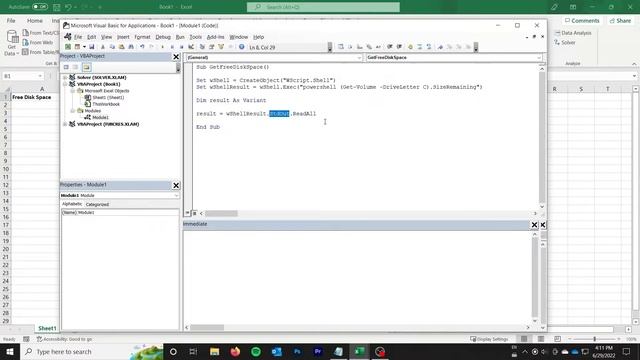Select Normal view in Excel status bar

[x=524, y=339]
